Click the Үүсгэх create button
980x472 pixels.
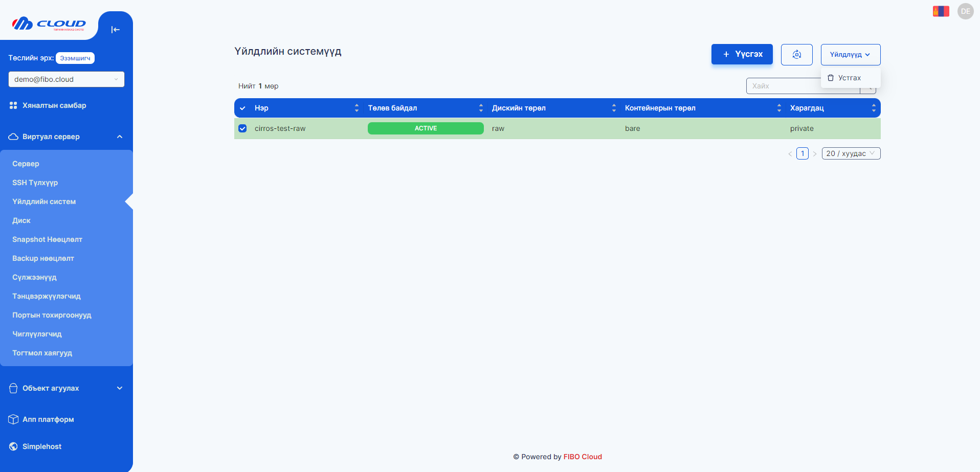tap(742, 54)
